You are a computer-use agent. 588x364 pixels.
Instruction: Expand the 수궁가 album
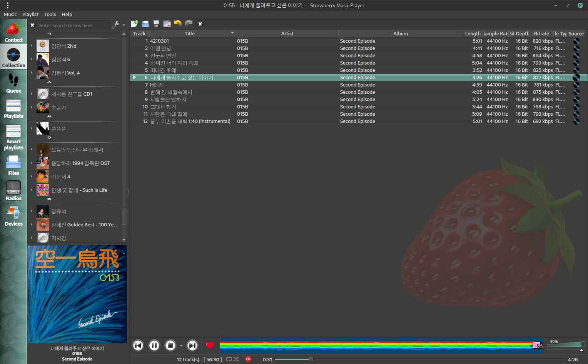[32, 107]
